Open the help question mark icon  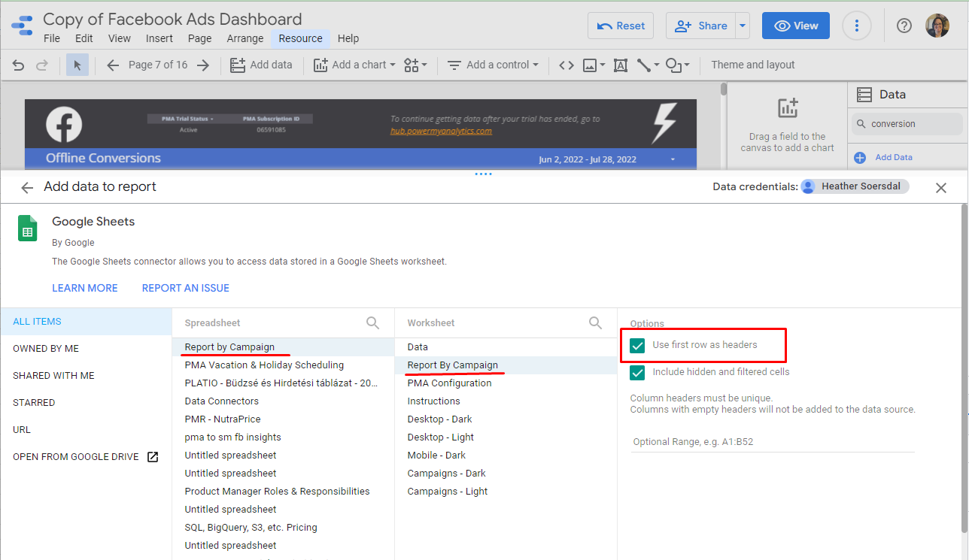(904, 26)
